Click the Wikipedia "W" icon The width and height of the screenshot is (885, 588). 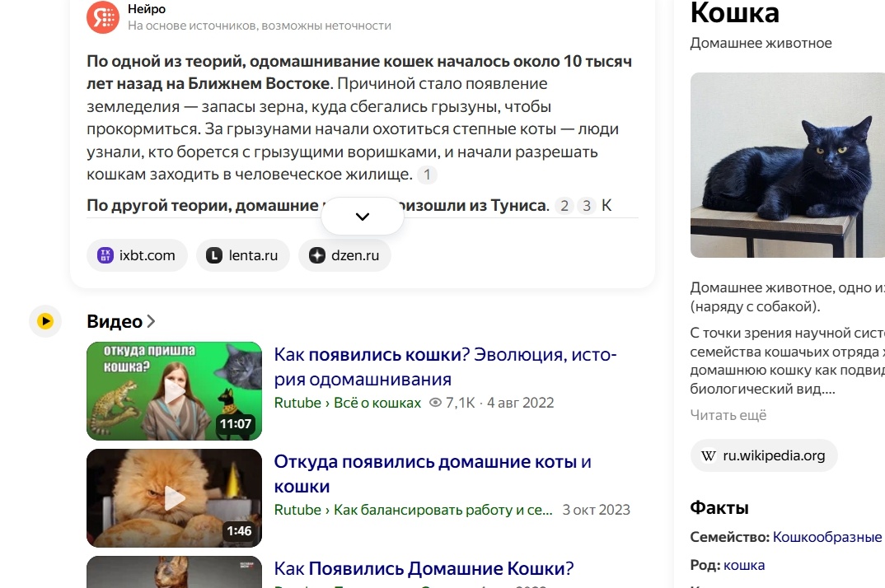709,455
